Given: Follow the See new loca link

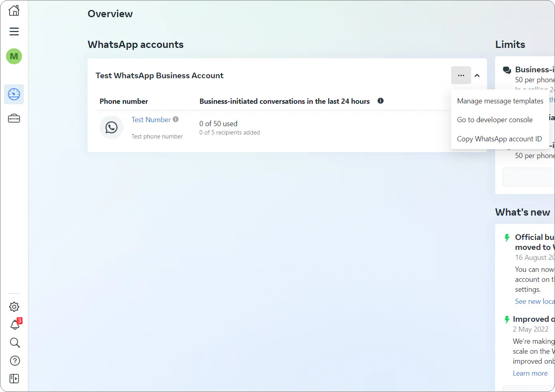Looking at the screenshot, I should pyautogui.click(x=535, y=301).
